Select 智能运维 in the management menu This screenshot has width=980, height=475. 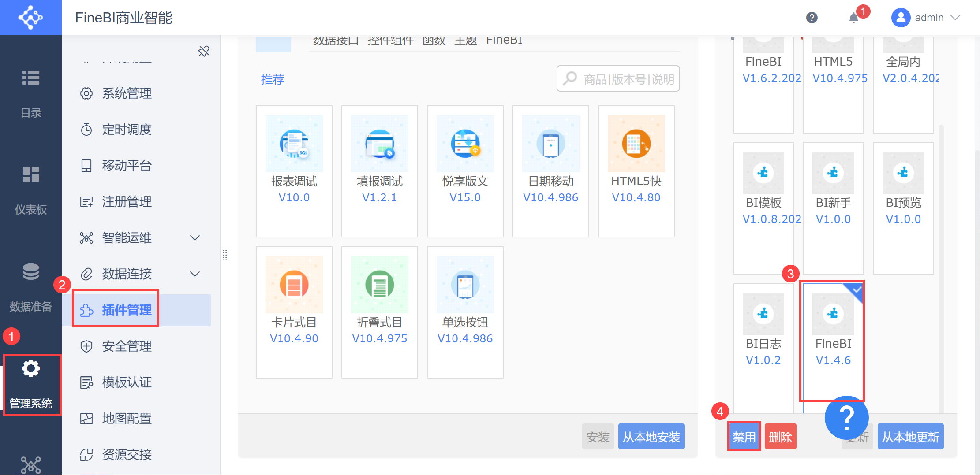click(x=127, y=238)
